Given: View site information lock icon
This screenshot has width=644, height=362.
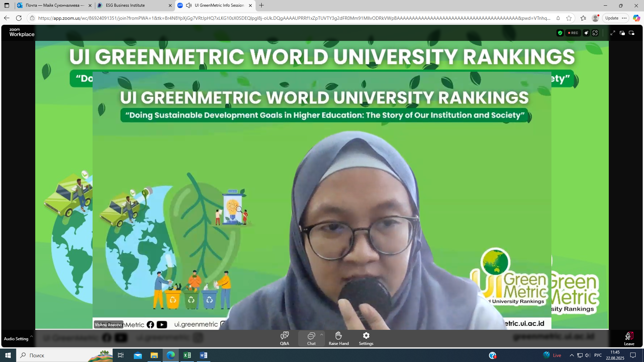Looking at the screenshot, I should pyautogui.click(x=32, y=18).
